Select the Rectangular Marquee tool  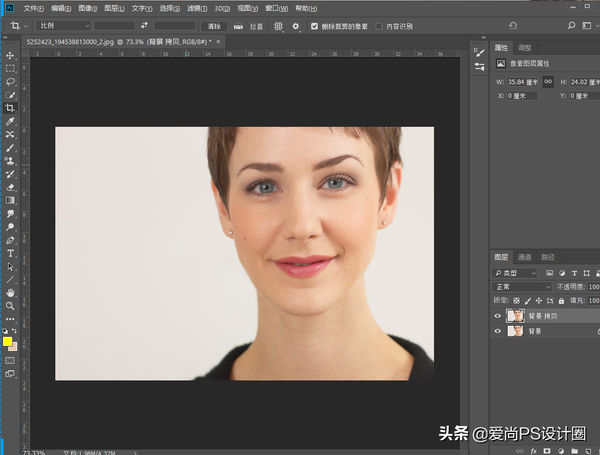[x=10, y=68]
